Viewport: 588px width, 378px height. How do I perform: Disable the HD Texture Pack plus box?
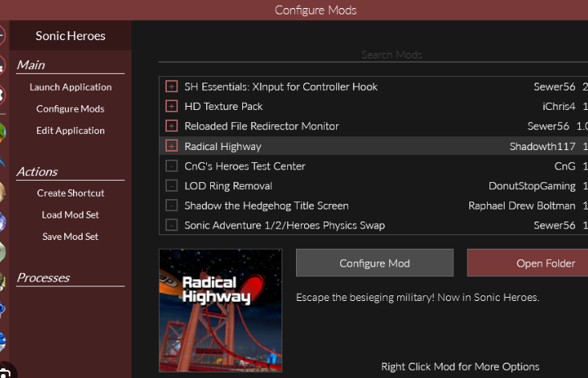point(171,106)
